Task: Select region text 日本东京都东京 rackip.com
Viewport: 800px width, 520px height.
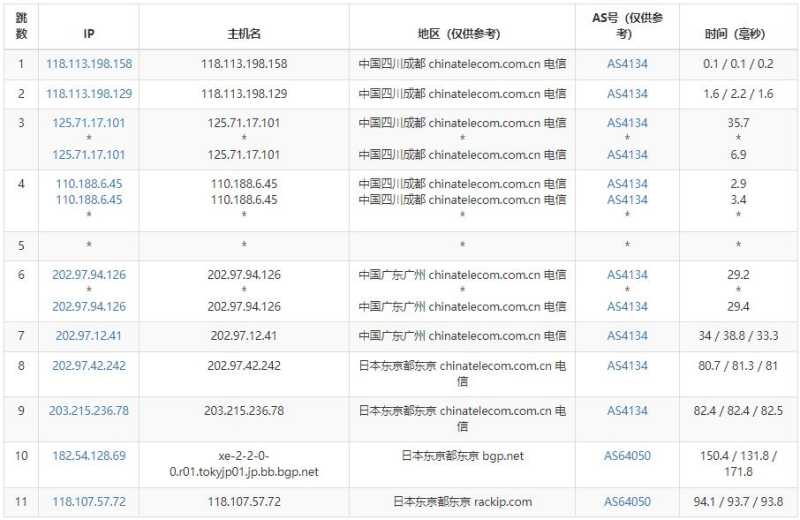Action: click(462, 502)
